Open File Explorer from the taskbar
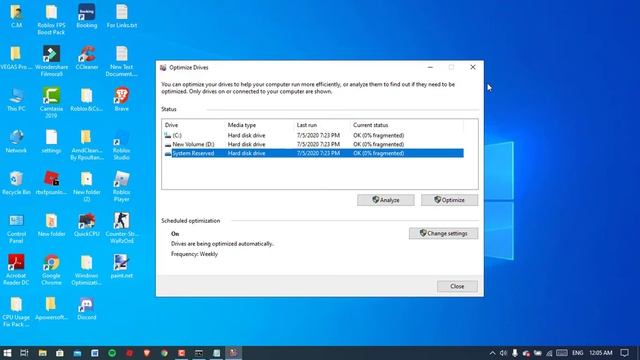 (42, 353)
